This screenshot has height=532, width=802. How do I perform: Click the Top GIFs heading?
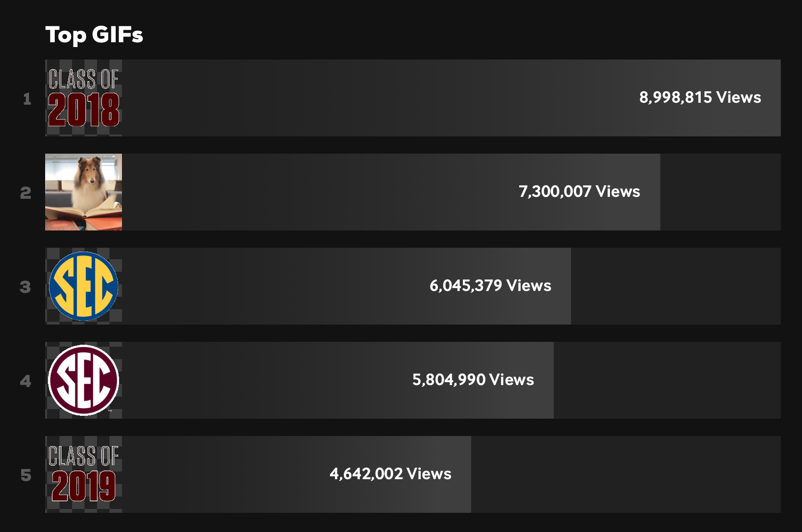(x=94, y=35)
